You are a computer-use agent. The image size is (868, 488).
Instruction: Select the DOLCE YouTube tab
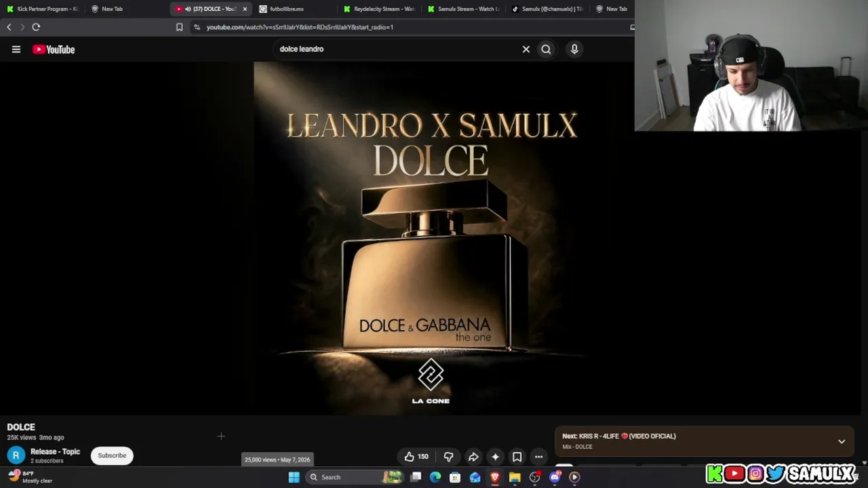pyautogui.click(x=210, y=9)
